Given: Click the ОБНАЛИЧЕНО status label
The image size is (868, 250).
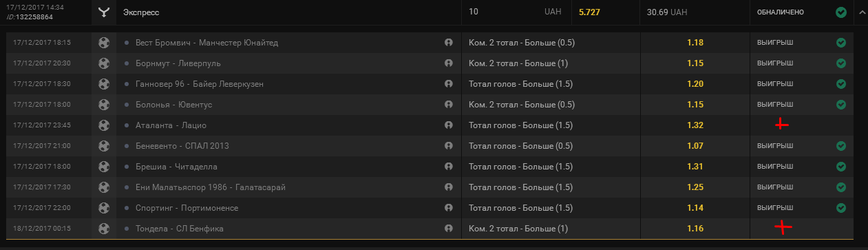Looking at the screenshot, I should pyautogui.click(x=780, y=12).
